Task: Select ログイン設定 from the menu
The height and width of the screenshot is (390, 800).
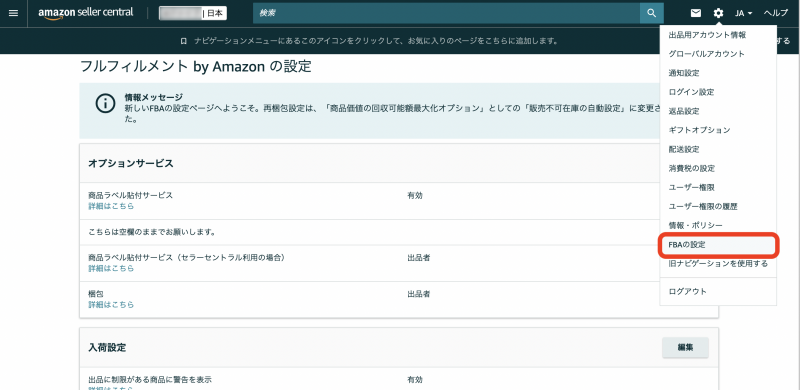Action: point(691,92)
